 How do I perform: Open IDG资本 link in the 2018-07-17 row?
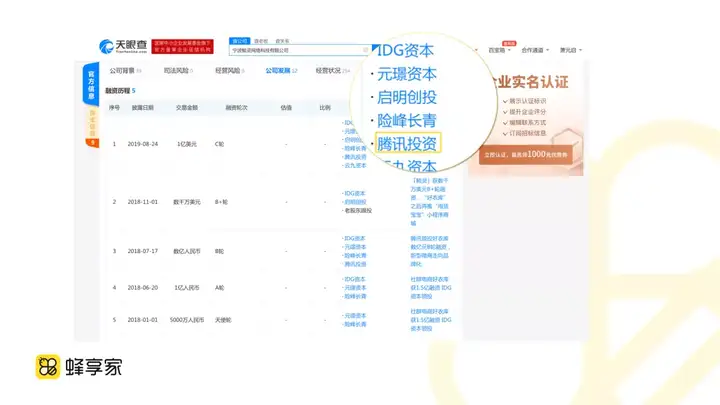coord(354,239)
